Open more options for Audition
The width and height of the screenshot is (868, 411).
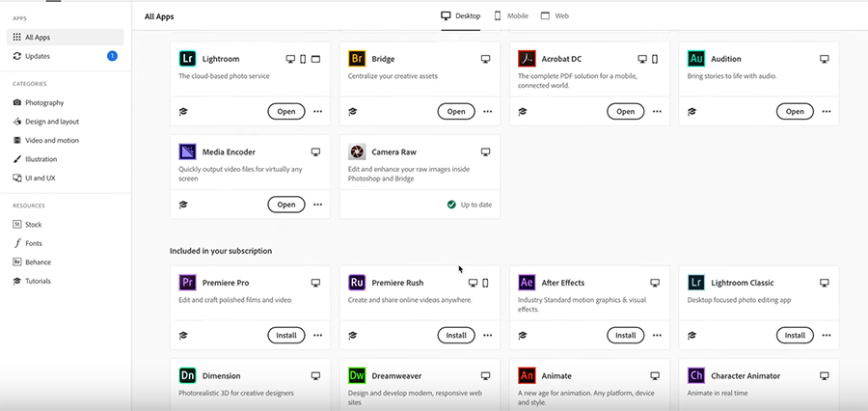(x=826, y=111)
